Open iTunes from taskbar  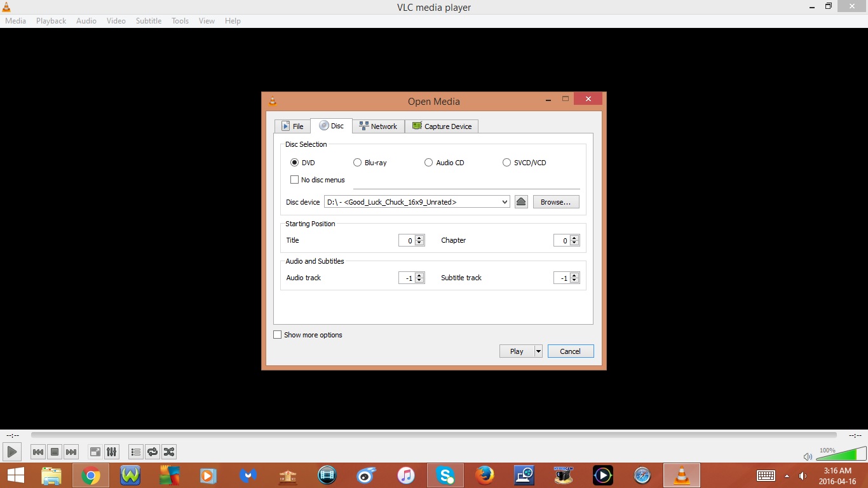click(x=405, y=475)
